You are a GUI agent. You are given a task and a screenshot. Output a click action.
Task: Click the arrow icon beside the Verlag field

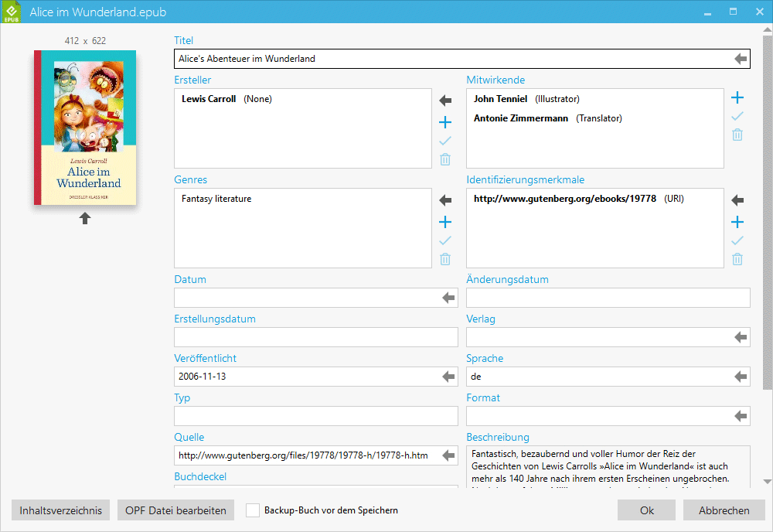click(x=741, y=337)
